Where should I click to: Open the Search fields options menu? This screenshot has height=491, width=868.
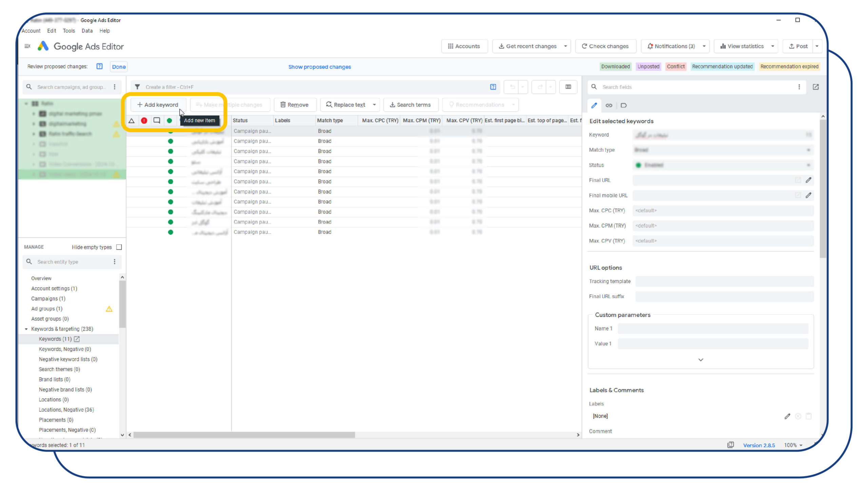tap(799, 87)
